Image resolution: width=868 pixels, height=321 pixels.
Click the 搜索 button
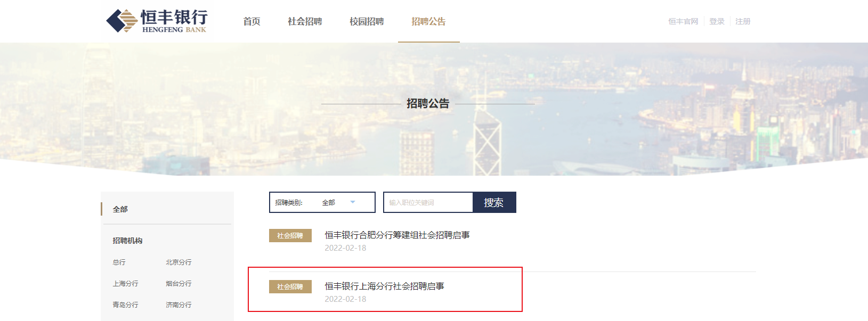[494, 202]
